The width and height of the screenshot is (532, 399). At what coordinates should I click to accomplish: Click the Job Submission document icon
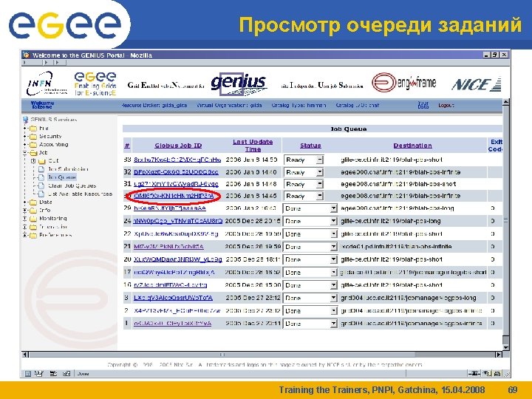click(41, 169)
